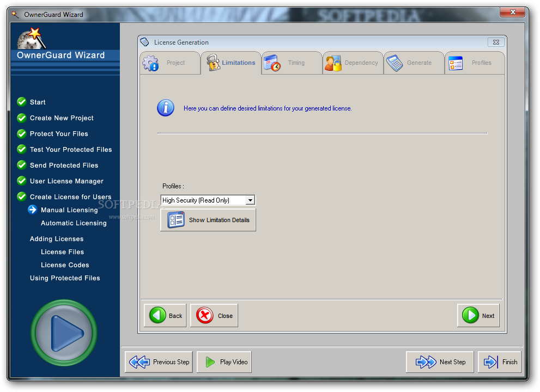Switch to the Profiles tab
This screenshot has height=392, width=540.
pos(475,63)
